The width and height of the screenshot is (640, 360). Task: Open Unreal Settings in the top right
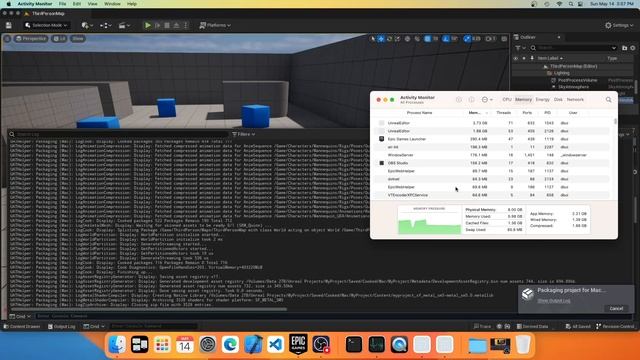[619, 25]
